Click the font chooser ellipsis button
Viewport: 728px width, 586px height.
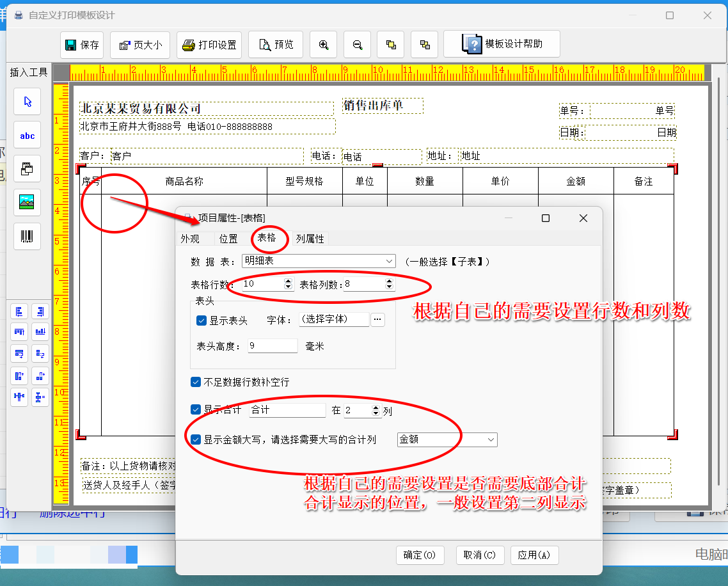(x=378, y=320)
